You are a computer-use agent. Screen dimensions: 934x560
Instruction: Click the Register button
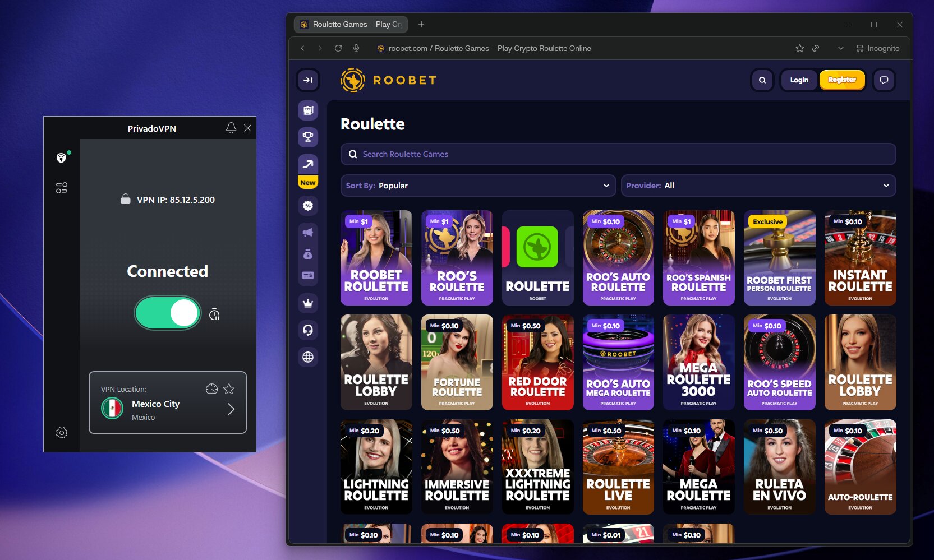point(842,80)
